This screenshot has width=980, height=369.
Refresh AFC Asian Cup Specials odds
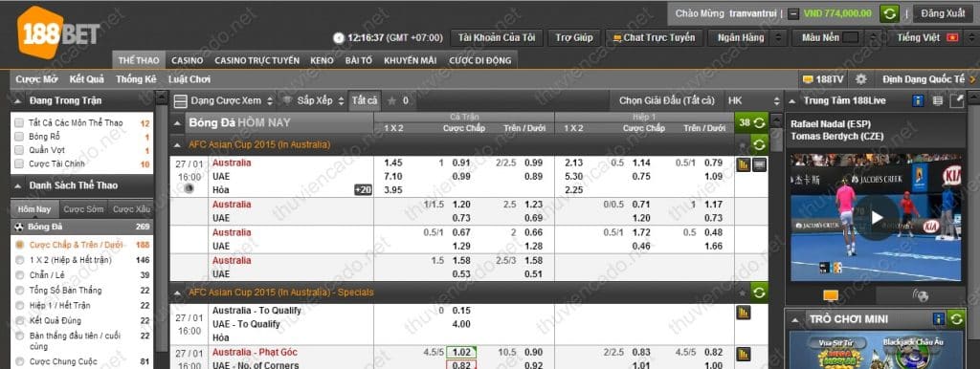click(x=759, y=293)
